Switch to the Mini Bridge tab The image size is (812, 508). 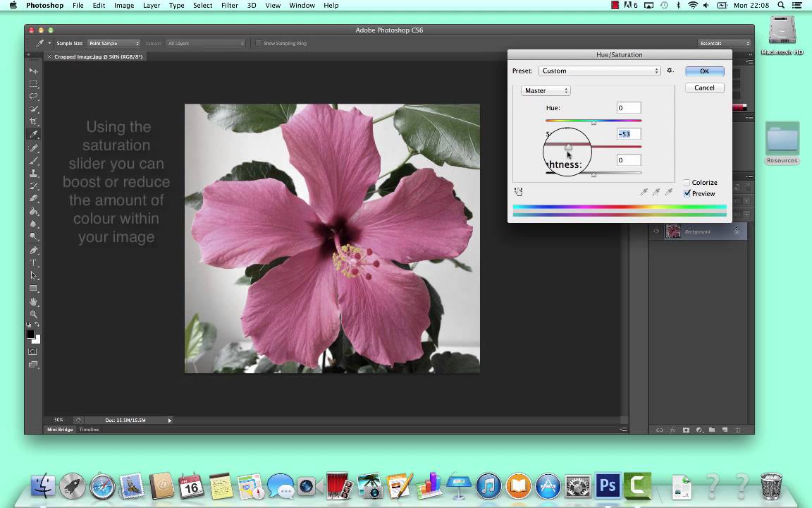click(60, 430)
